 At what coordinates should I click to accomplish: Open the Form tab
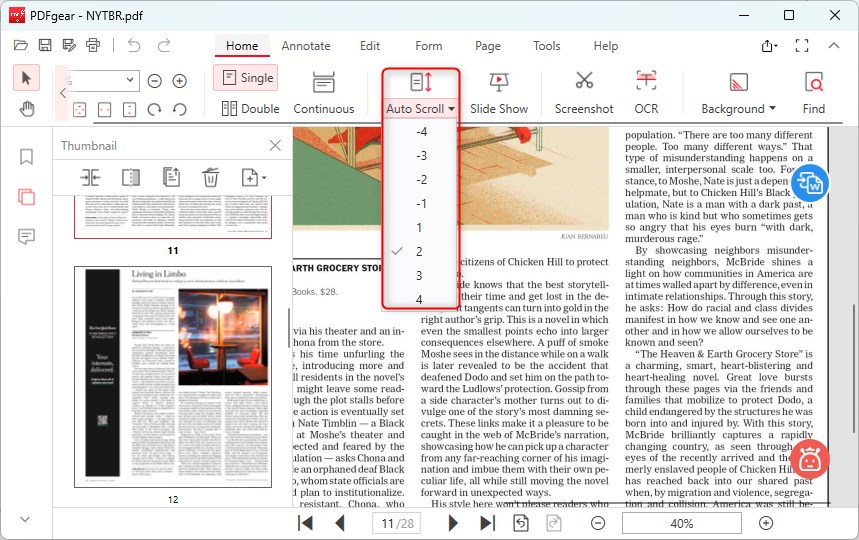(x=428, y=46)
